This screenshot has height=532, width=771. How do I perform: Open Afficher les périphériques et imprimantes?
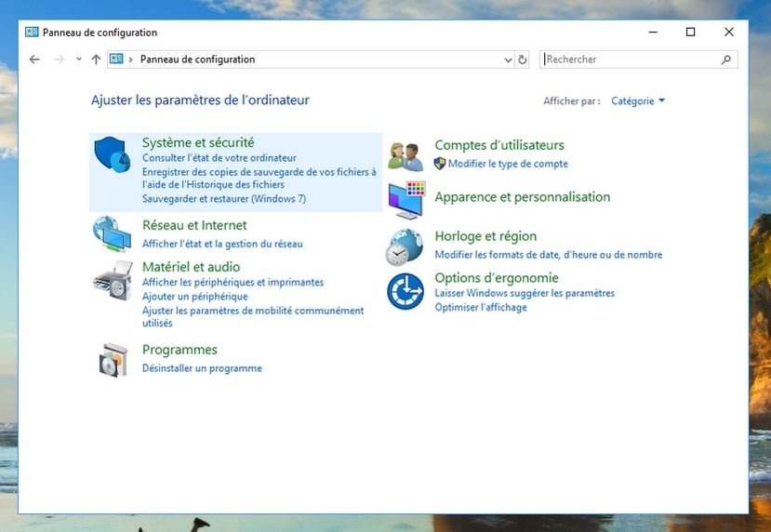pyautogui.click(x=233, y=282)
